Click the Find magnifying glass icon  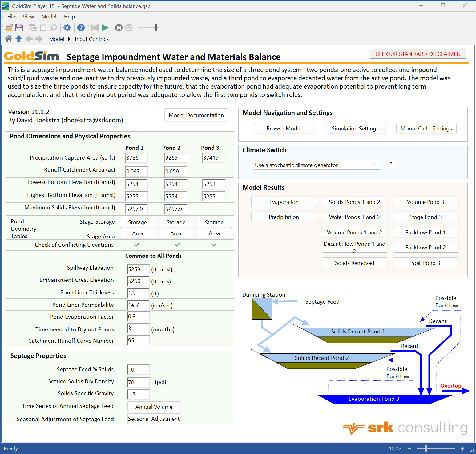[54, 28]
